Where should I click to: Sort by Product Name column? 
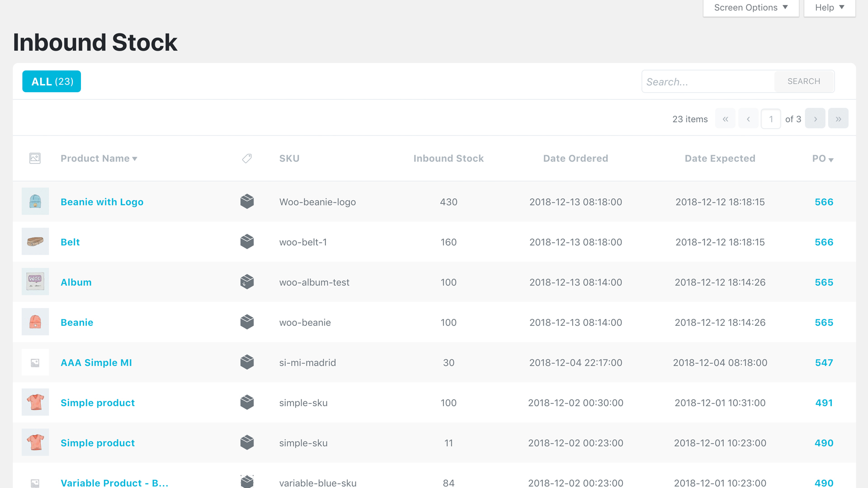click(99, 159)
